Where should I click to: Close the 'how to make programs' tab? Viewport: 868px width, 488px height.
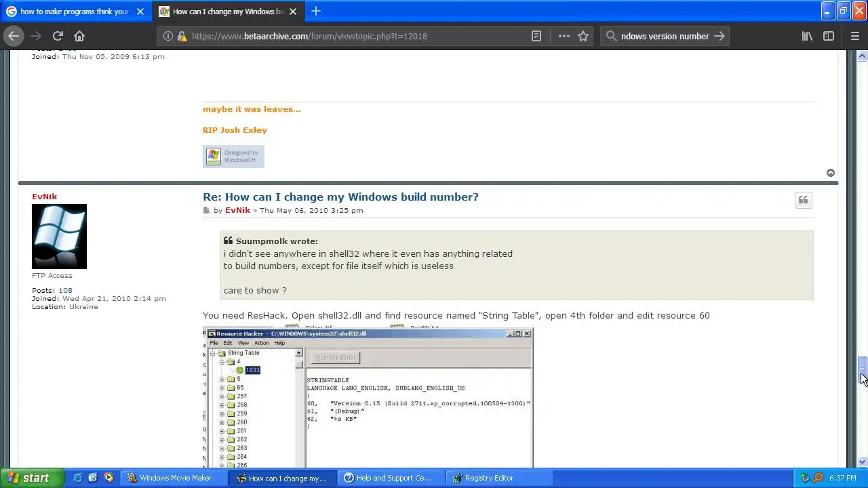click(x=140, y=12)
